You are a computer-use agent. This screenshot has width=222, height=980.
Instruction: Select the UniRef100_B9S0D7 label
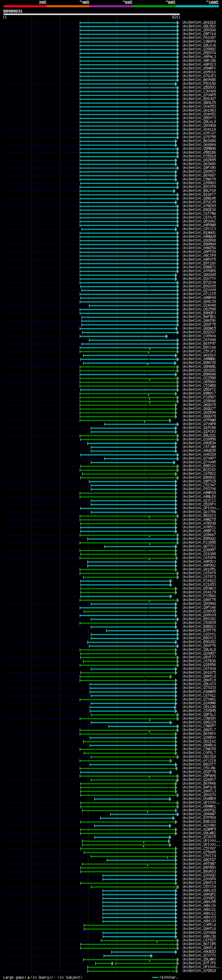199,99
